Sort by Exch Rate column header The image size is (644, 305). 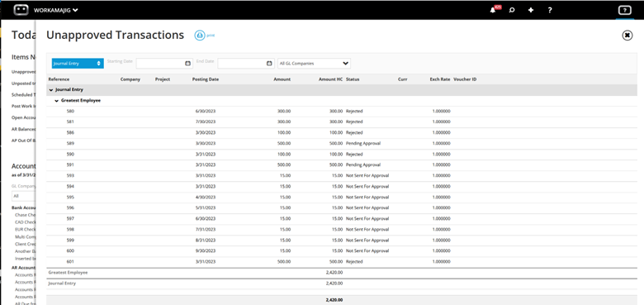(440, 79)
